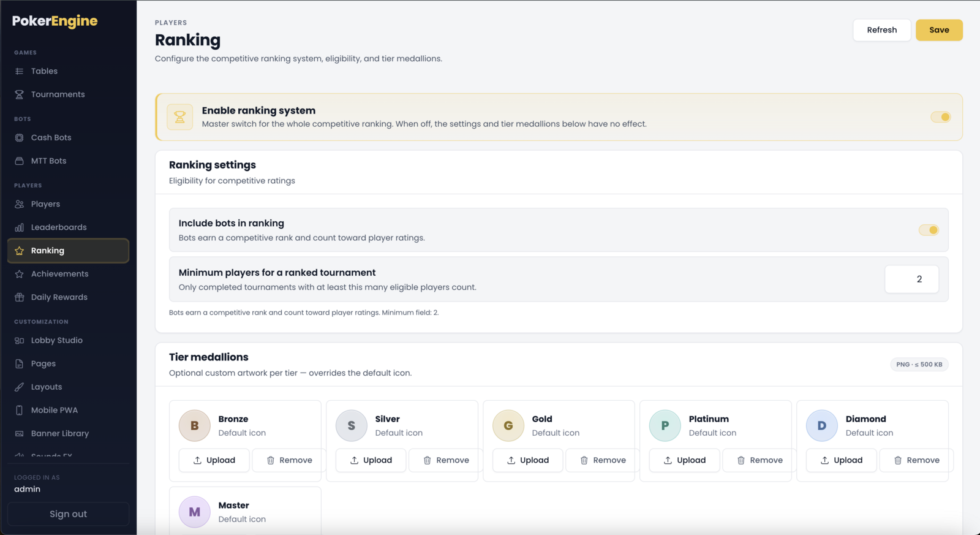Image resolution: width=980 pixels, height=535 pixels.
Task: Click the Achievements star icon
Action: [19, 274]
